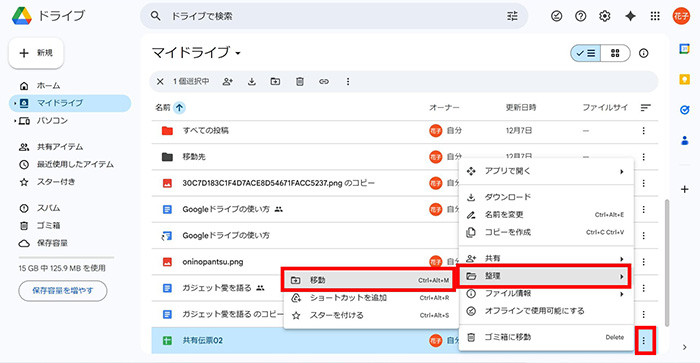Open Google Keep side panel
The width and height of the screenshot is (700, 363).
(684, 79)
